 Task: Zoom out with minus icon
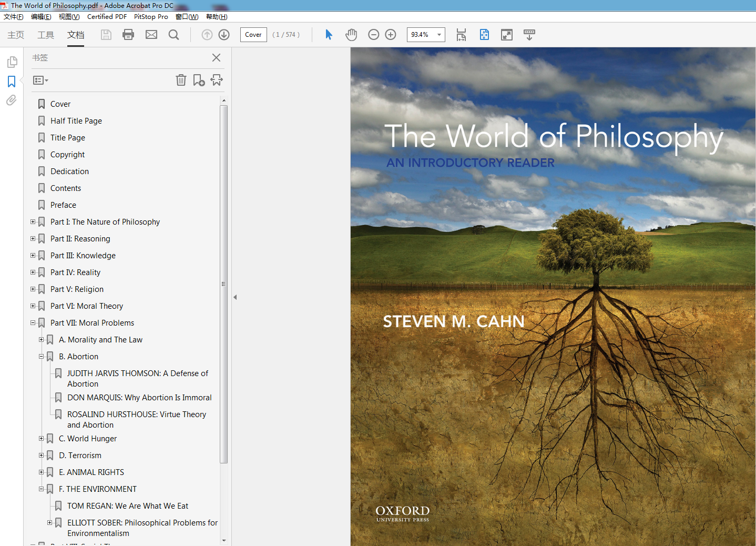(374, 35)
